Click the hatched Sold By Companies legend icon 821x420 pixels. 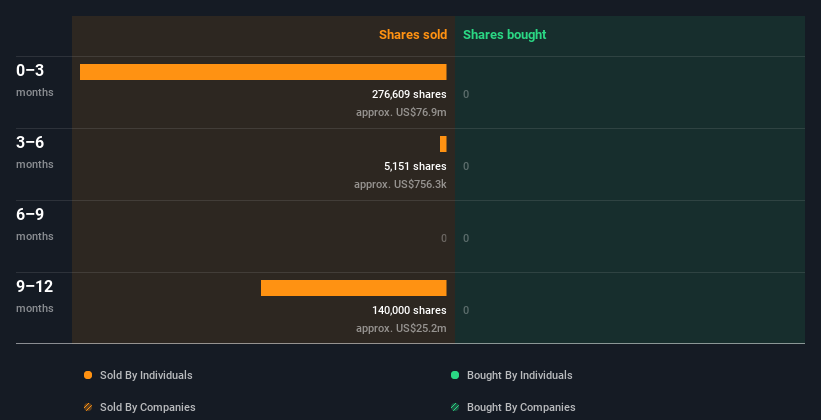click(88, 407)
